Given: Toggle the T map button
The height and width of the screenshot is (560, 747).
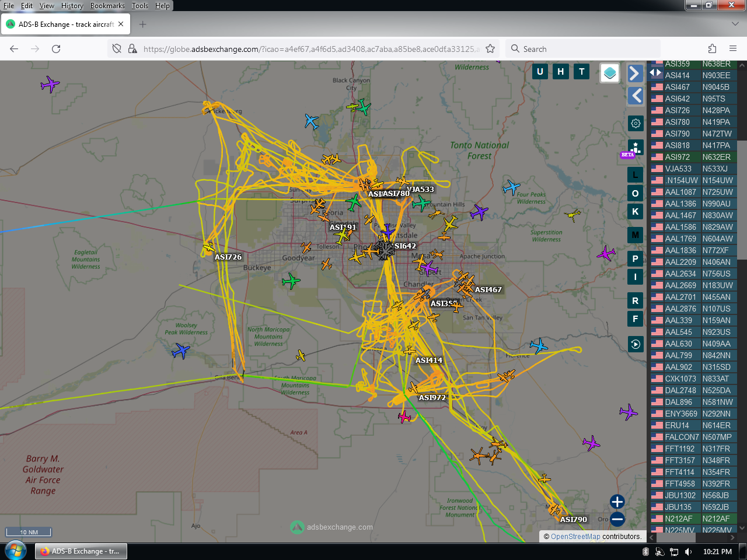Looking at the screenshot, I should pyautogui.click(x=582, y=72).
